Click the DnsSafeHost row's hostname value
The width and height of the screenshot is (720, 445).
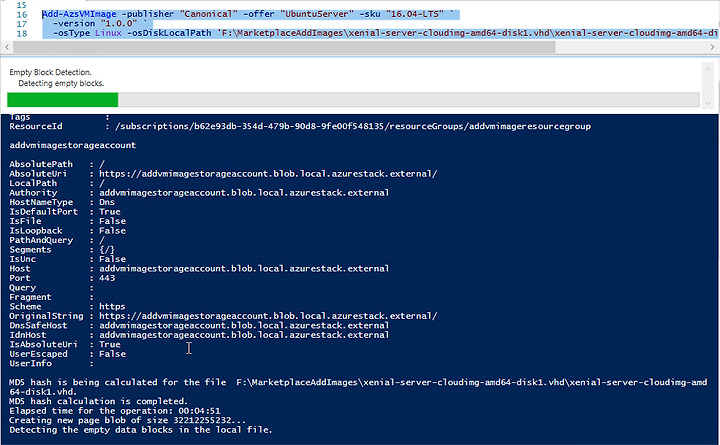(244, 326)
